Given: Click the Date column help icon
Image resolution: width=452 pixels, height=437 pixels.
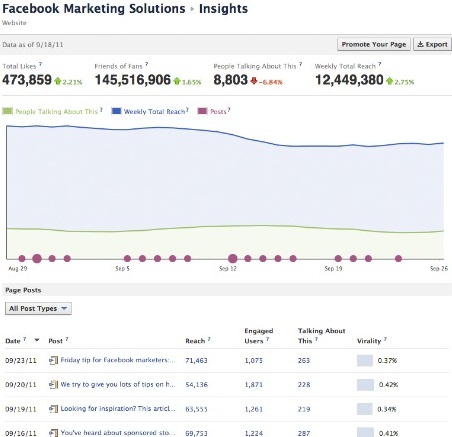Looking at the screenshot, I should click(x=24, y=339).
